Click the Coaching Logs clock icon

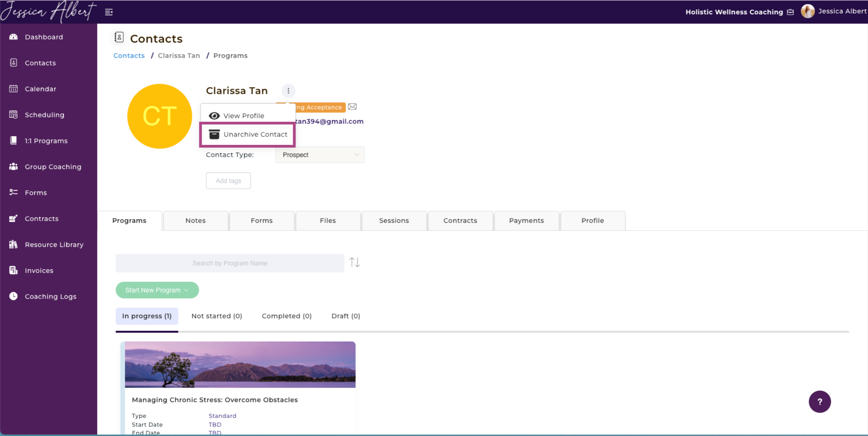pyautogui.click(x=13, y=296)
